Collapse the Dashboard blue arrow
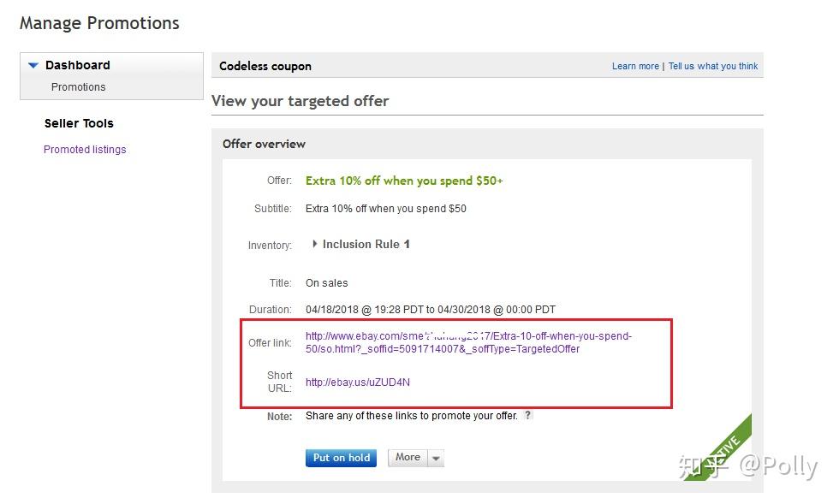Screen dimensions: 839x504 [33, 65]
